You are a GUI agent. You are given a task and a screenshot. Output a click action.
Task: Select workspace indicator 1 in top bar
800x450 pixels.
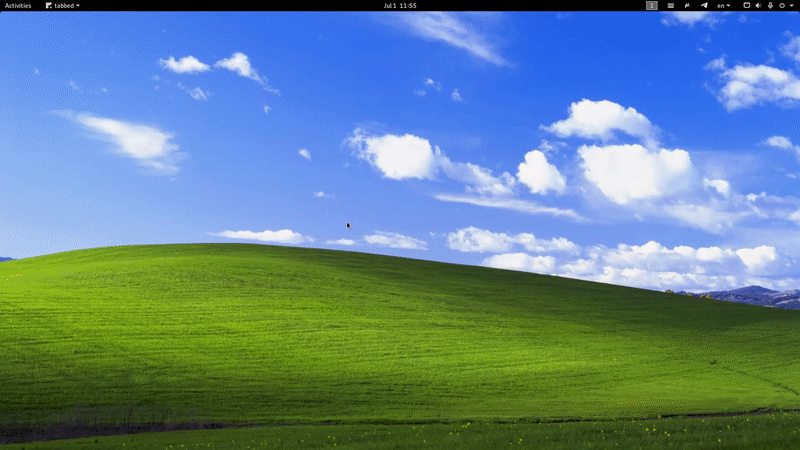(652, 6)
